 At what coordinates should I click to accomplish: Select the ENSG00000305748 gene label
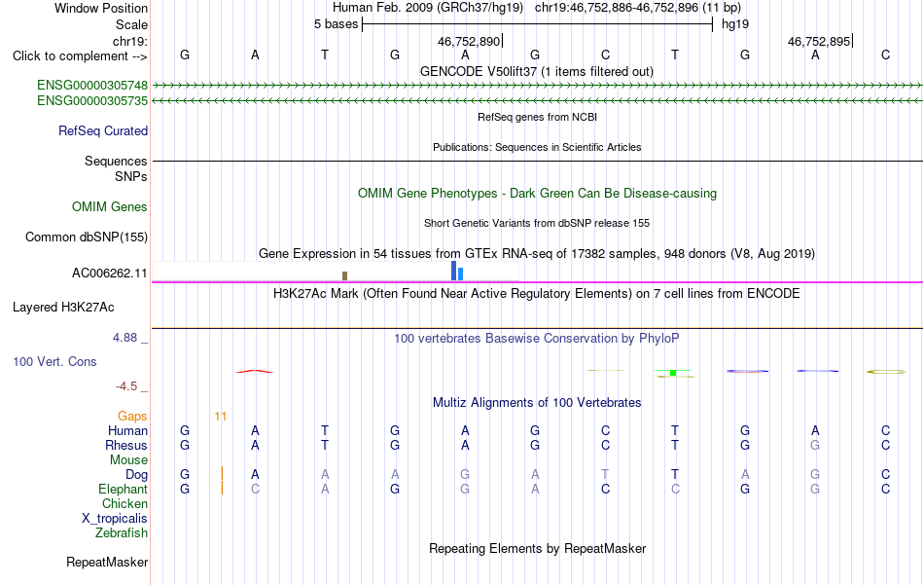tap(92, 86)
